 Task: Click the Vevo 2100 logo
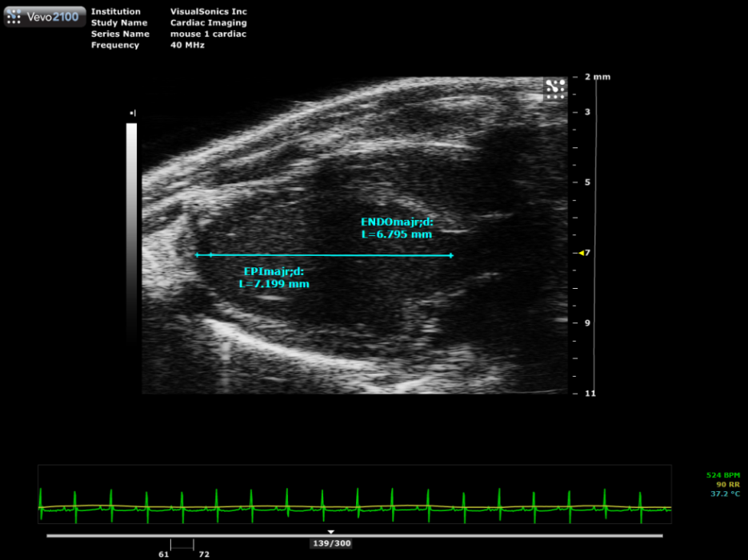(x=44, y=17)
